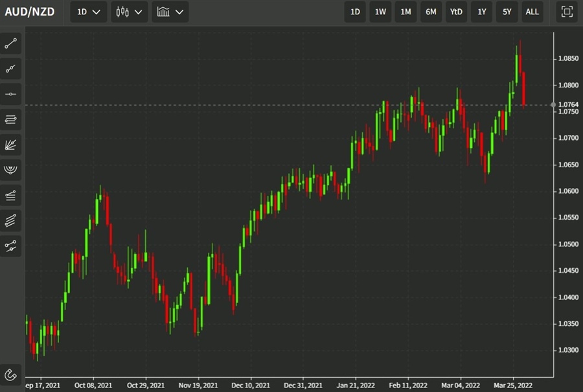
Task: Click the 1.0600 price axis label
Action: (568, 191)
